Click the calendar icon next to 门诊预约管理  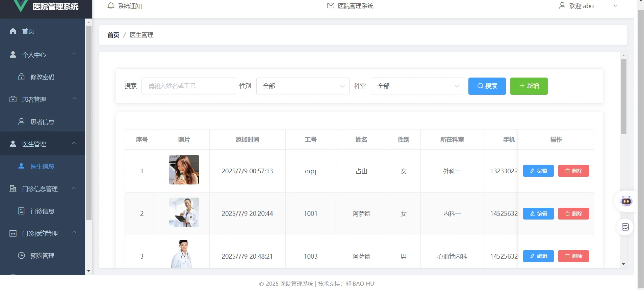coord(13,233)
